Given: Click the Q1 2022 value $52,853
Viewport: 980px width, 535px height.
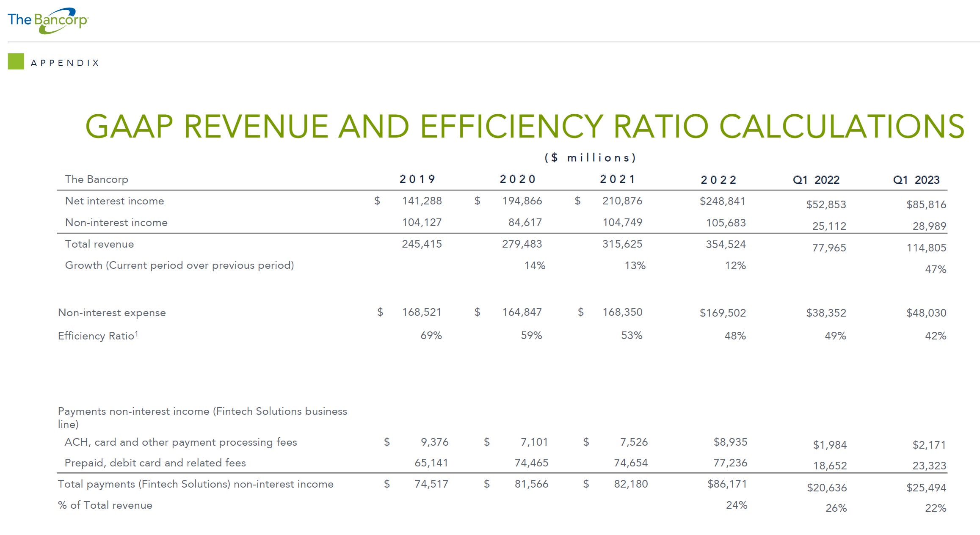Looking at the screenshot, I should pos(826,204).
